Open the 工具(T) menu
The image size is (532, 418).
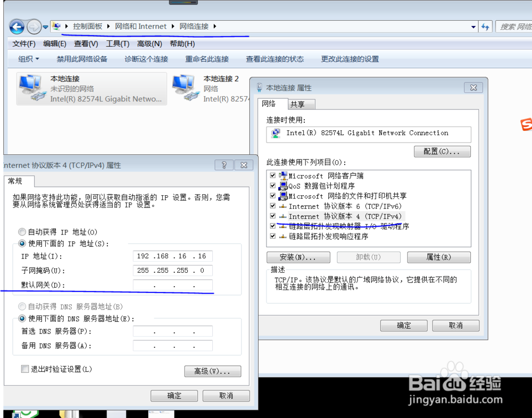pos(118,44)
